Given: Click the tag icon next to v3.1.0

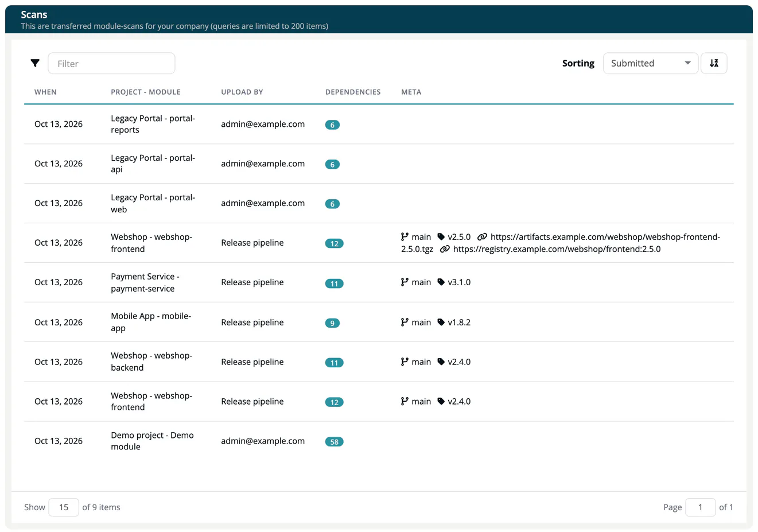Looking at the screenshot, I should click(441, 282).
